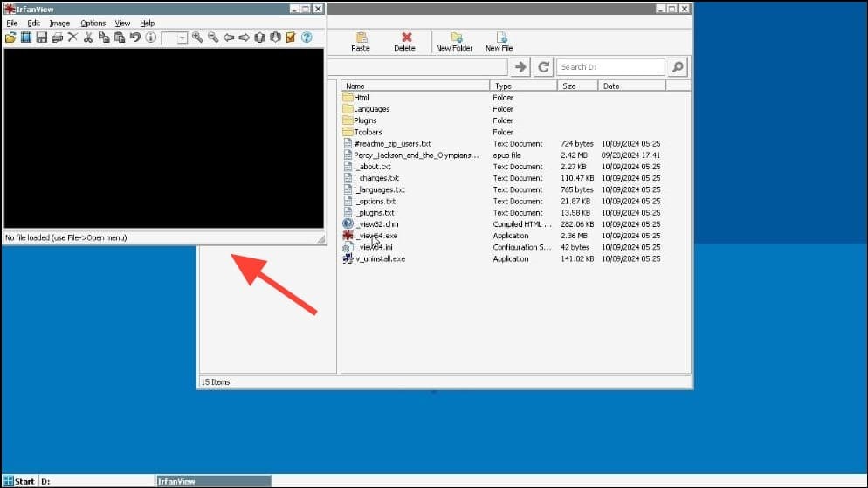Click the New Folder button

coord(454,42)
